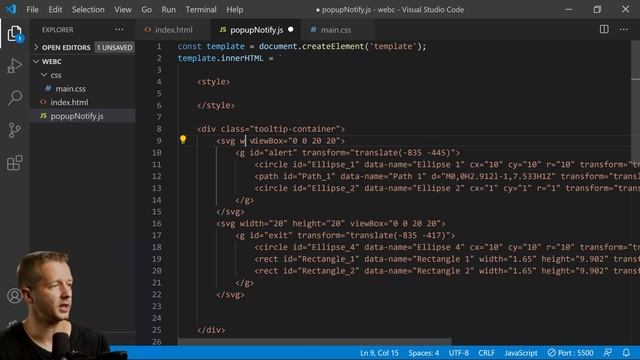
Task: Open Go menu
Action: (147, 9)
